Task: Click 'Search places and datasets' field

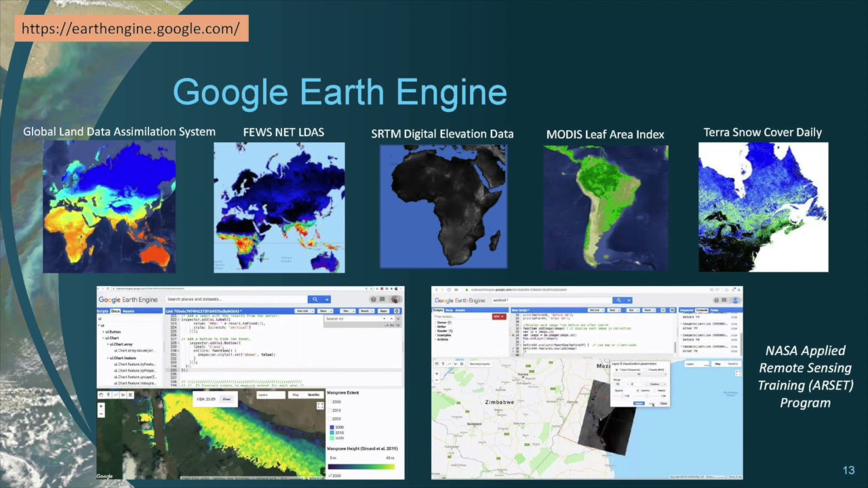Action: click(236, 300)
